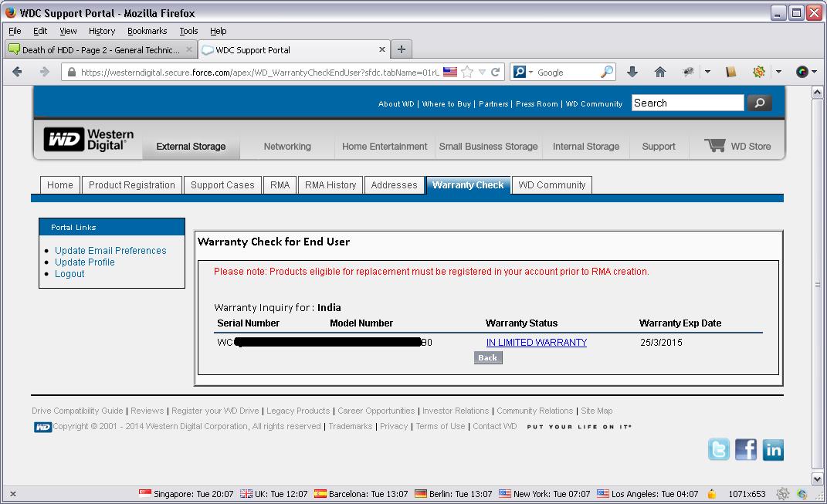Bookmark this page with the star
This screenshot has height=504, width=827.
(467, 72)
